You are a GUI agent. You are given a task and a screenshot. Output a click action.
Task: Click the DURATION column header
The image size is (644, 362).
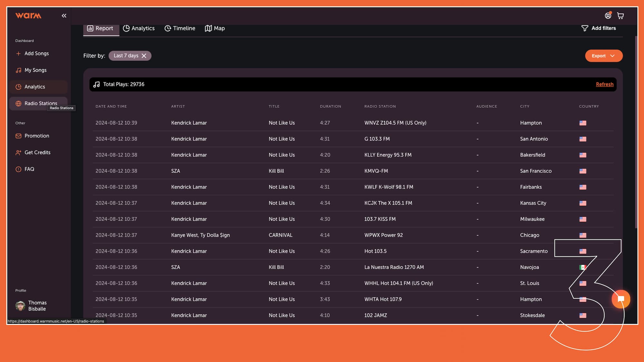[330, 107]
